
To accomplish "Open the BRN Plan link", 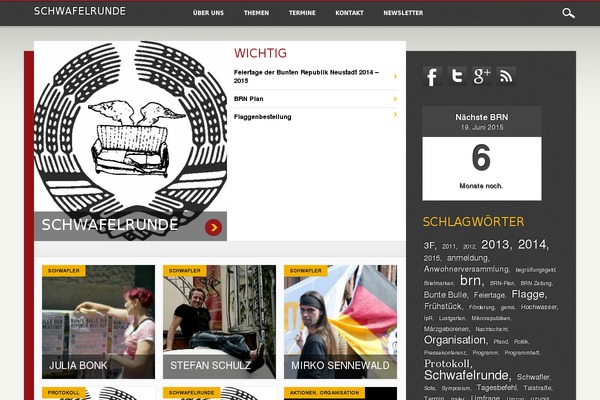I will pos(248,99).
